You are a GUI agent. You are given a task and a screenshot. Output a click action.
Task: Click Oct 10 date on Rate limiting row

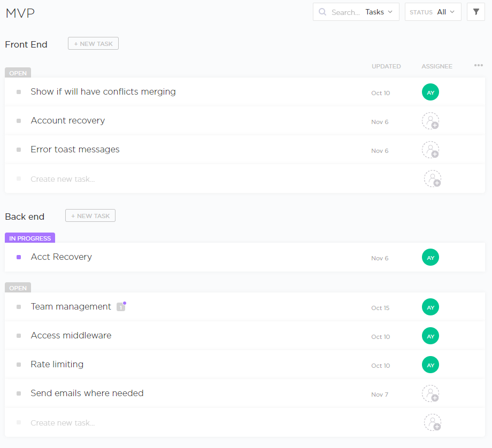[x=380, y=366]
